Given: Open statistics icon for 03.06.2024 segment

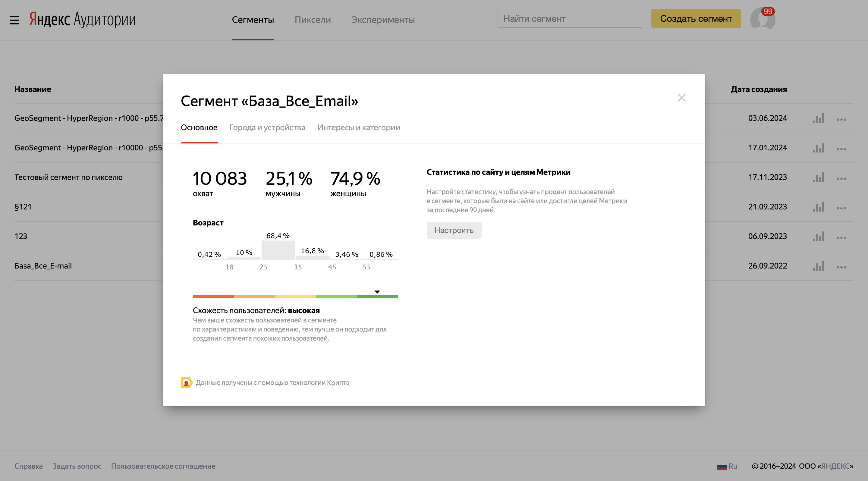Looking at the screenshot, I should pos(819,118).
